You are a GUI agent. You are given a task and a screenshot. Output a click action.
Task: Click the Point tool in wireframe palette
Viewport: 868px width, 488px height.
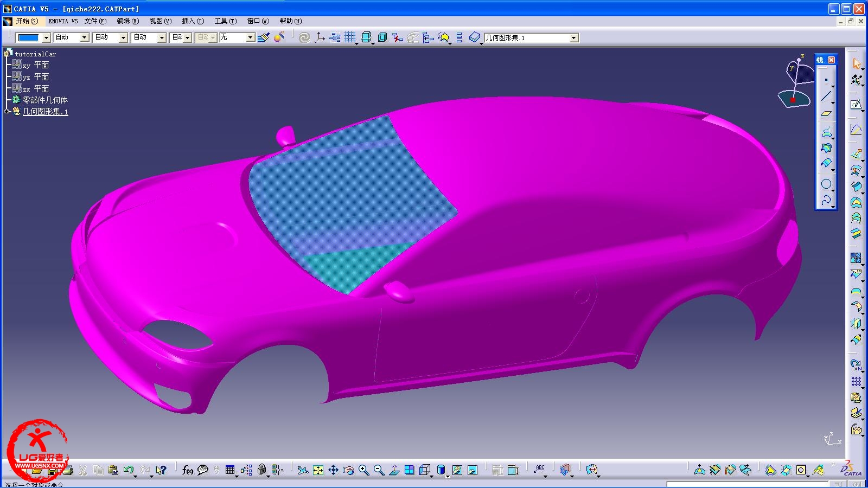click(826, 80)
